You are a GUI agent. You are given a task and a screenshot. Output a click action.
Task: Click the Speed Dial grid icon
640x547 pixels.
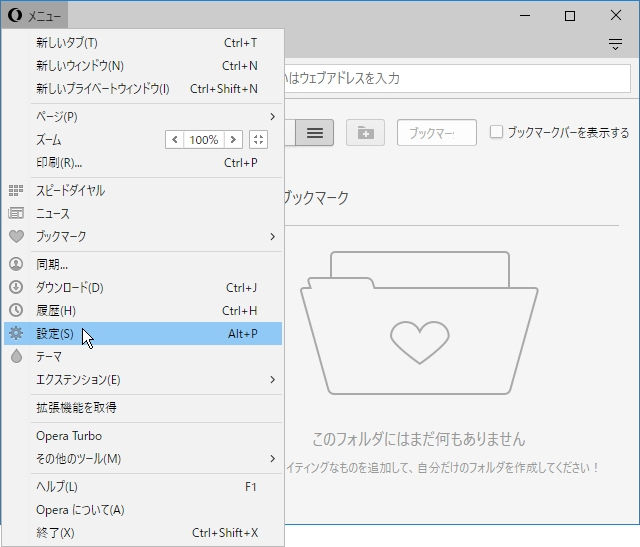[16, 190]
